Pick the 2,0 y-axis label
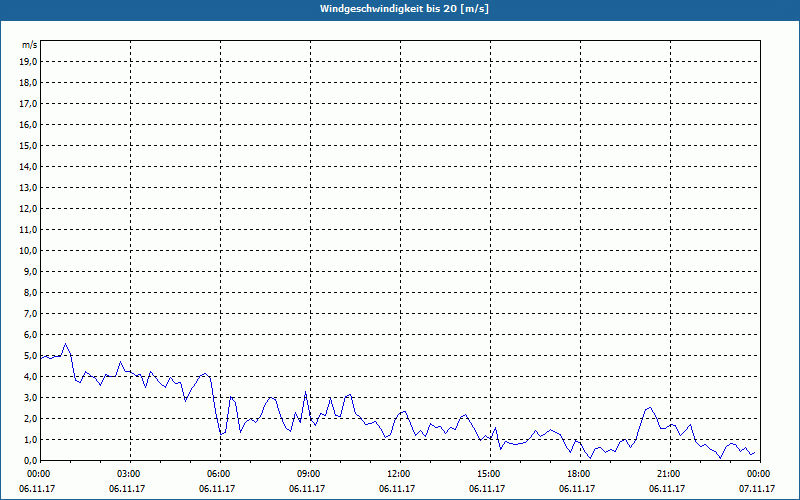 pyautogui.click(x=31, y=418)
